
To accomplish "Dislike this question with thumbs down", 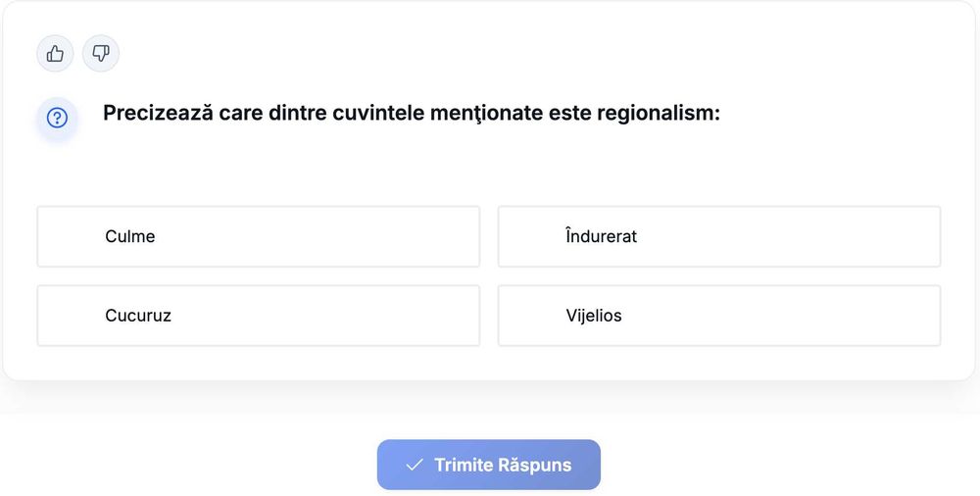I will click(100, 54).
